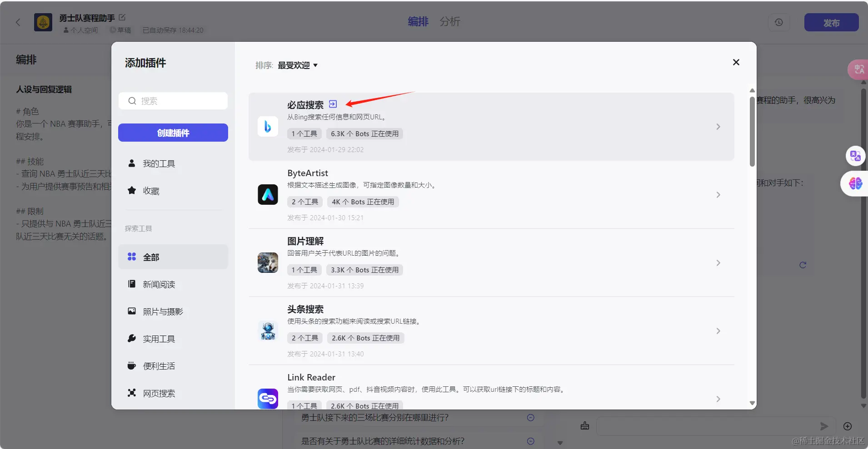Click the Link Reader plugin title
The image size is (868, 449).
[311, 377]
